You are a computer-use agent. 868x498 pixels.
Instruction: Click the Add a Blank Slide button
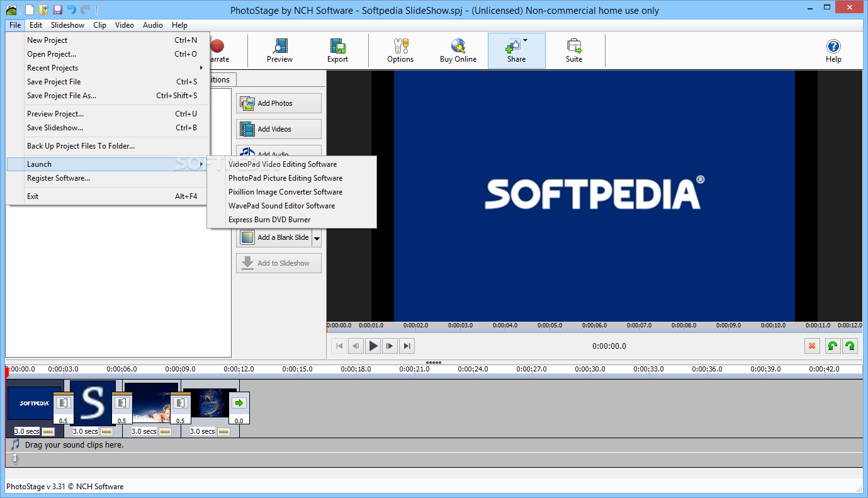(x=274, y=238)
